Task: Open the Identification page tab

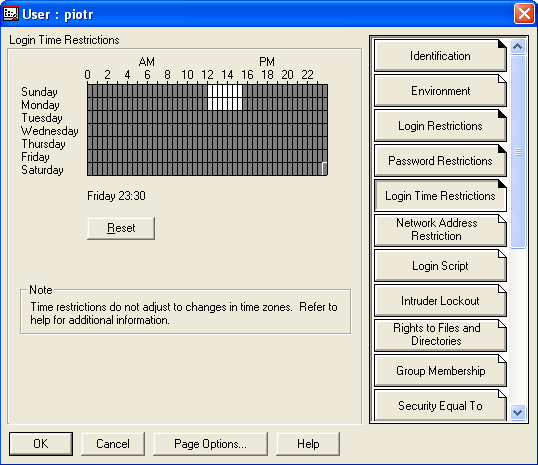Action: [x=440, y=56]
